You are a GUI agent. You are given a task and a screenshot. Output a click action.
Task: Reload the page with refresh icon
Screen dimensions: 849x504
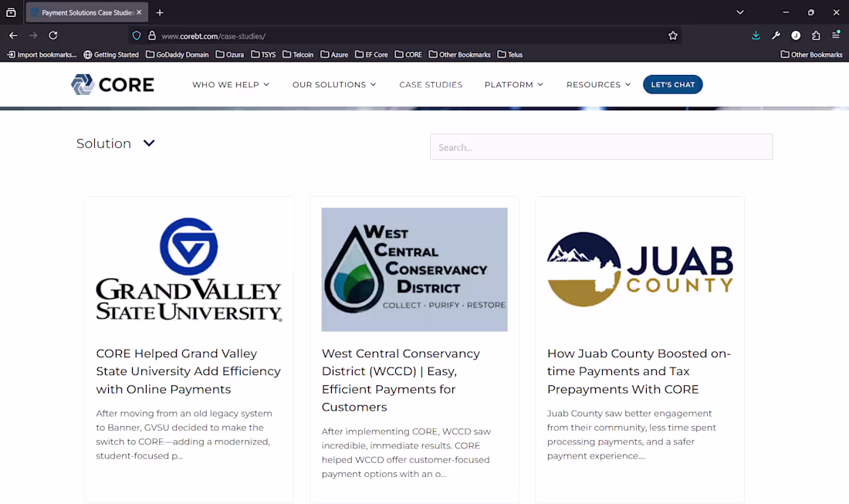point(53,36)
